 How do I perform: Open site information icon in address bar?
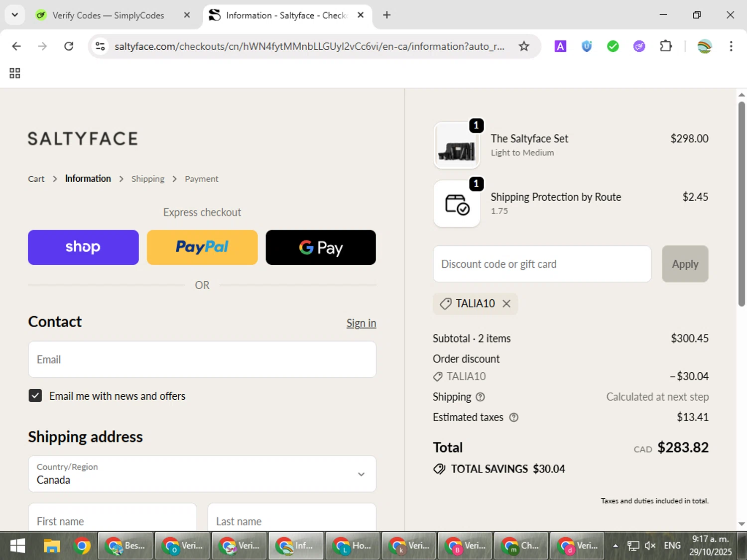click(100, 46)
